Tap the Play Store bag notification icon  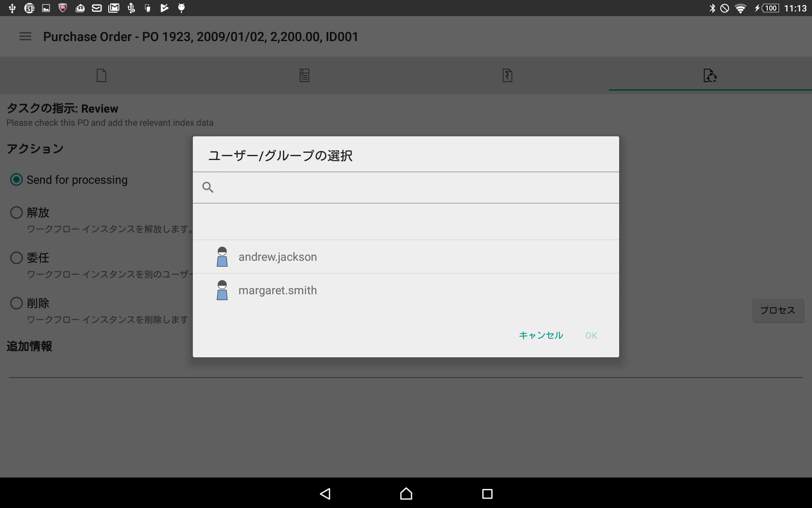[x=165, y=8]
